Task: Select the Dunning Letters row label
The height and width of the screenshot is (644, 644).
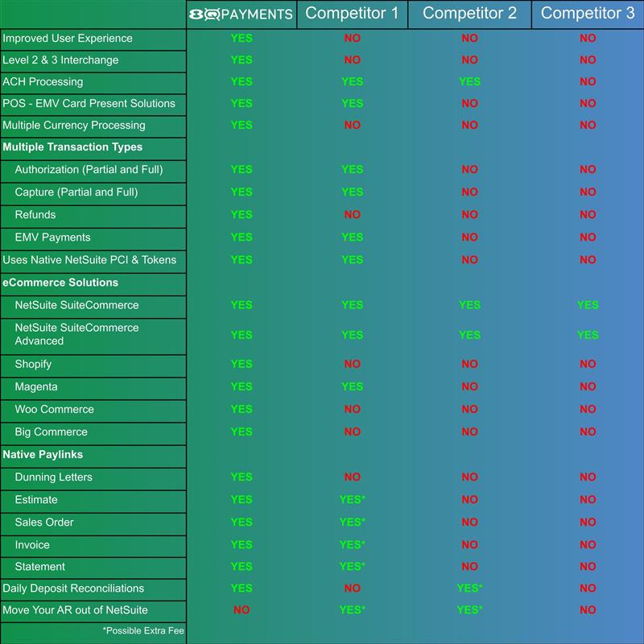Action: coord(53,477)
